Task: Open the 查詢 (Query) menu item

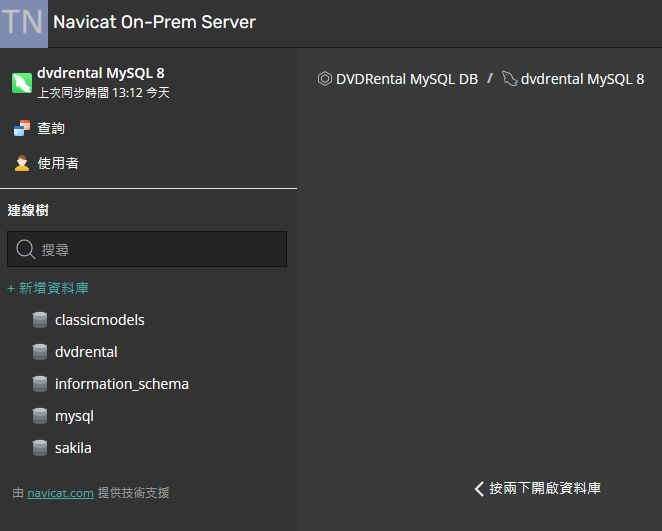Action: (x=51, y=128)
